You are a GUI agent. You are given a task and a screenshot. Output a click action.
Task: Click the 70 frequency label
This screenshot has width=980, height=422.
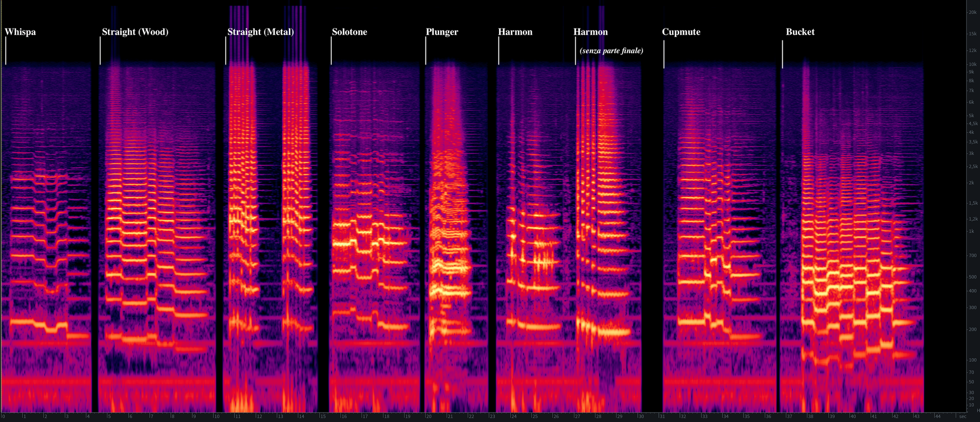971,373
